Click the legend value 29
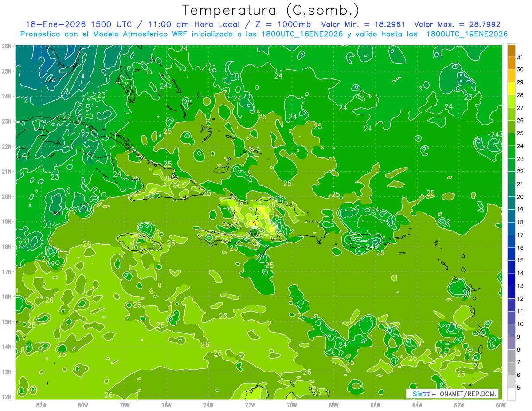532x411 pixels. [520, 82]
